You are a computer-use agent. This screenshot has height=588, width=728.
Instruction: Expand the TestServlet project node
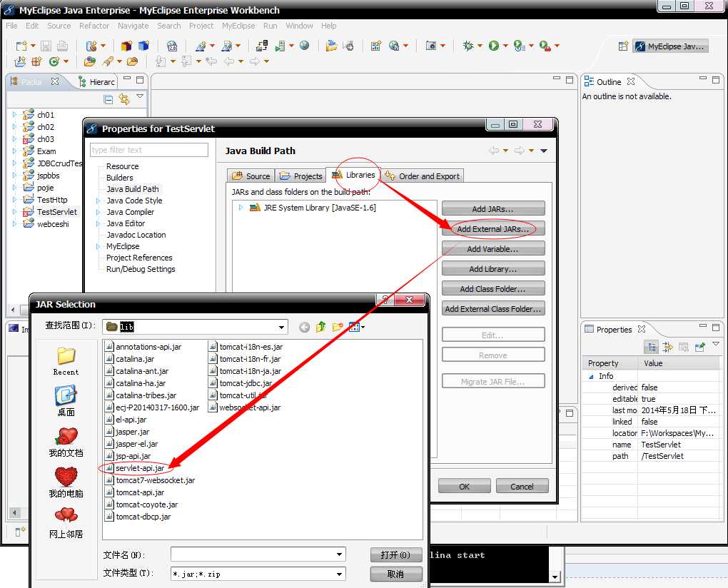[14, 211]
